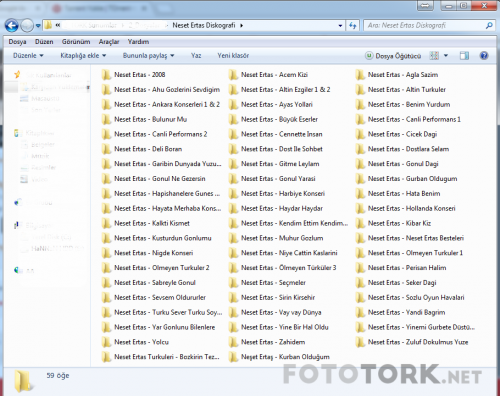This screenshot has height=396, width=500.
Task: Select folder icon of Büyük Eserler
Action: (x=233, y=119)
